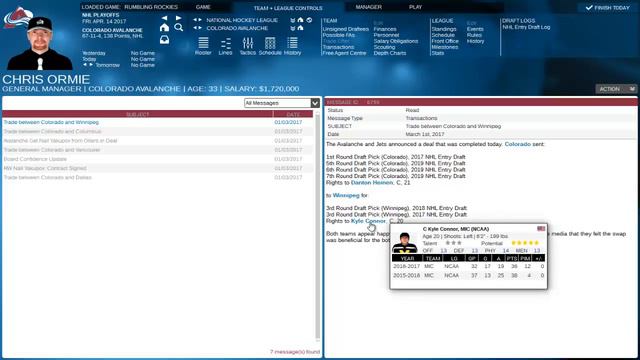Switch to previous league next to National Hockey League
The width and height of the screenshot is (640, 360).
195,20
